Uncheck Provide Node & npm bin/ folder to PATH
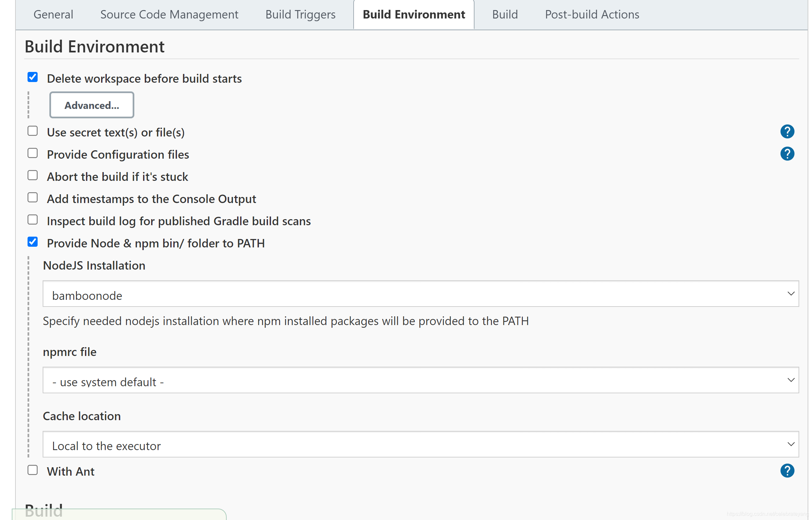 click(32, 242)
